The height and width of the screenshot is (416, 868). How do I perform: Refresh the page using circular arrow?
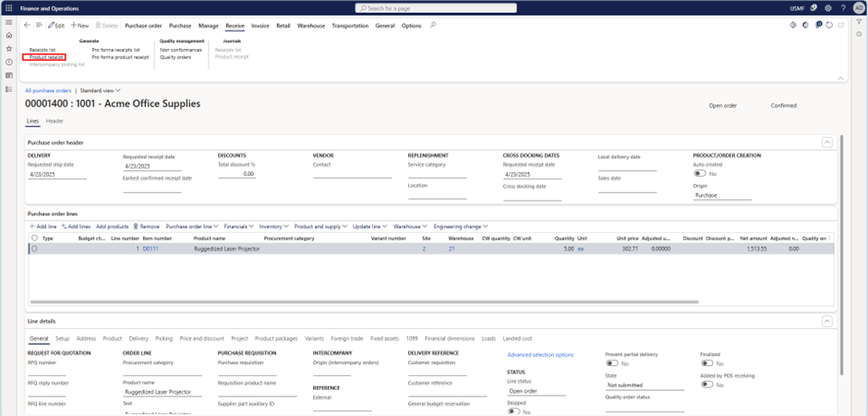[829, 26]
